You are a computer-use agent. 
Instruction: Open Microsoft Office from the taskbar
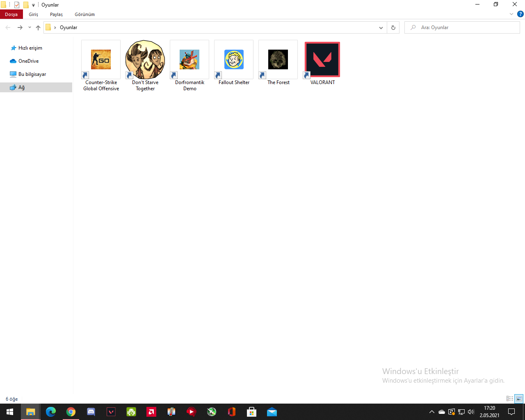point(232,412)
